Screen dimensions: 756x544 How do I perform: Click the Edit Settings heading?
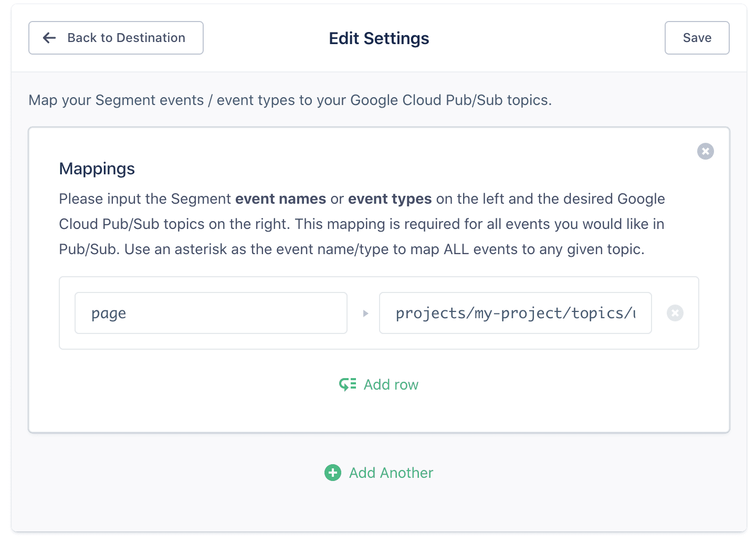coord(379,38)
